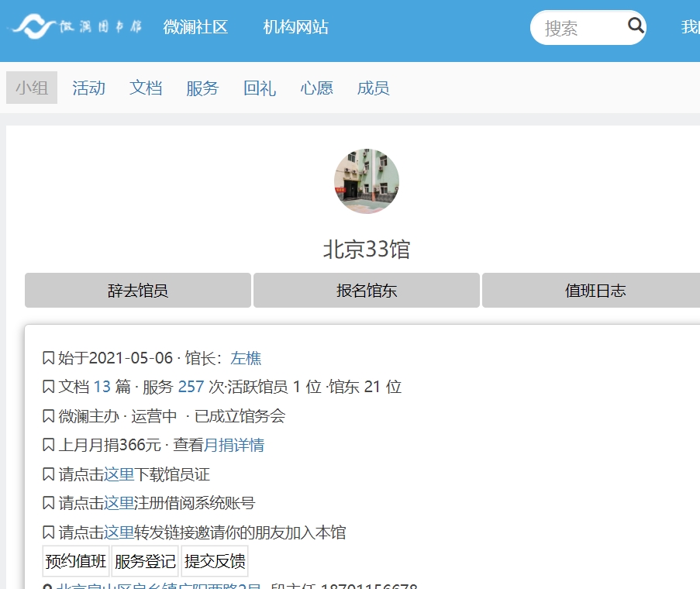The height and width of the screenshot is (589, 700).
Task: Click the 预约值班 button
Action: (x=76, y=561)
